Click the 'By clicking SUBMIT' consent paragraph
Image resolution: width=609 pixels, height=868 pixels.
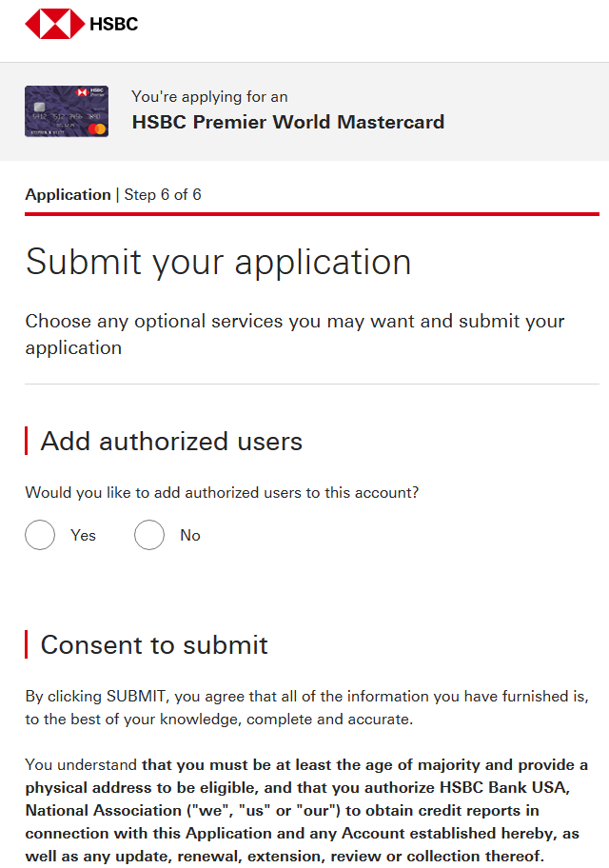pos(306,707)
